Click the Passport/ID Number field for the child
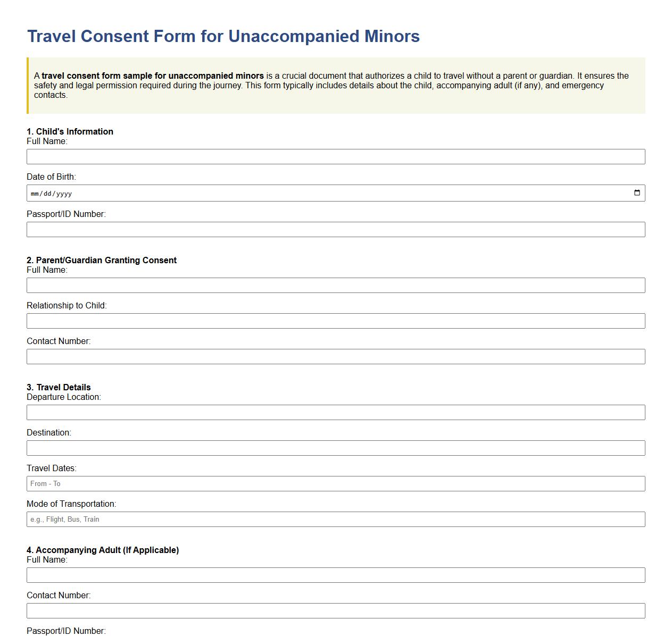Image resolution: width=672 pixels, height=636 pixels. coord(335,229)
